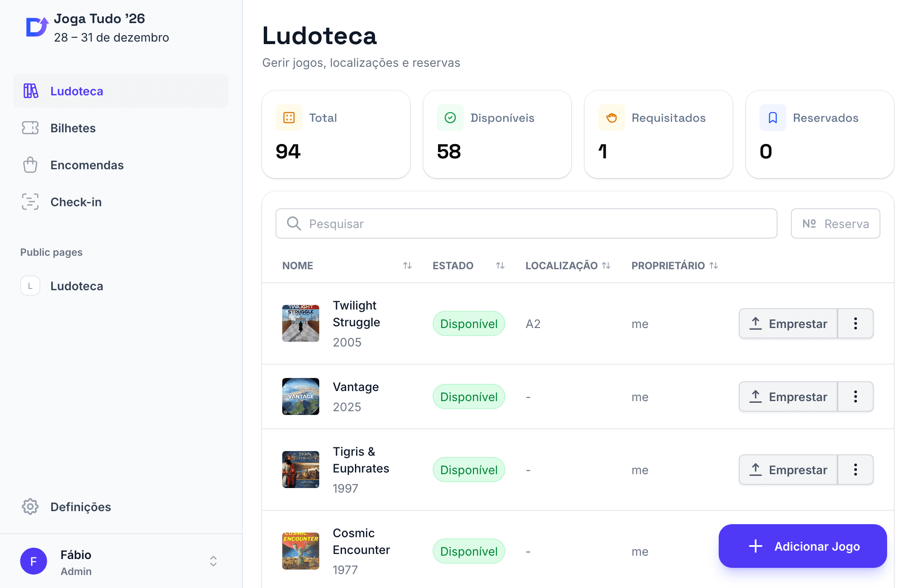
Task: Click the purple F user avatar
Action: point(34,561)
